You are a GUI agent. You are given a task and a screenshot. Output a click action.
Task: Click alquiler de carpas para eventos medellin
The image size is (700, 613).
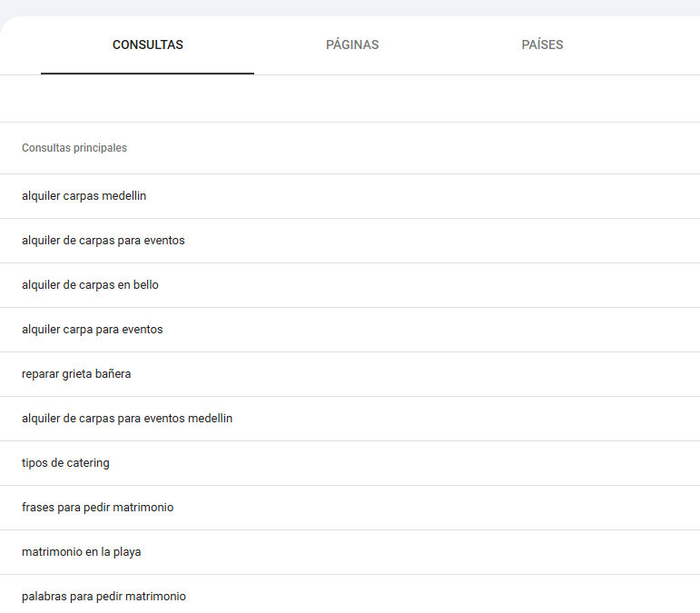click(127, 419)
